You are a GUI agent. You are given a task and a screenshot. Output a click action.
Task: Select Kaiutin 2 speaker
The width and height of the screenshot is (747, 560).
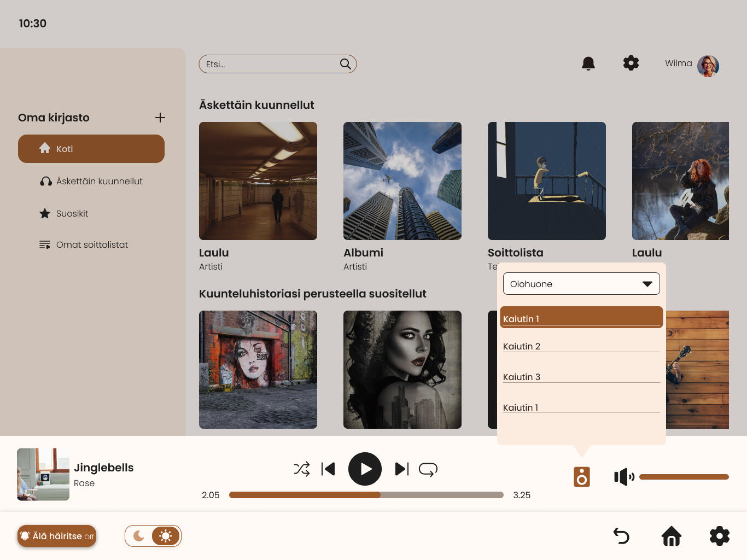click(x=581, y=346)
